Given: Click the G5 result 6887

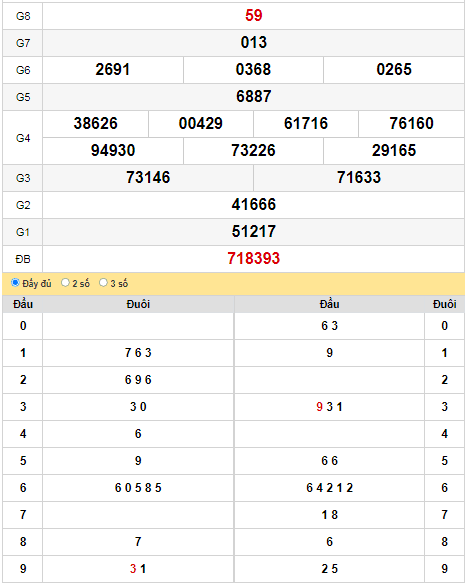Looking at the screenshot, I should click(253, 96).
